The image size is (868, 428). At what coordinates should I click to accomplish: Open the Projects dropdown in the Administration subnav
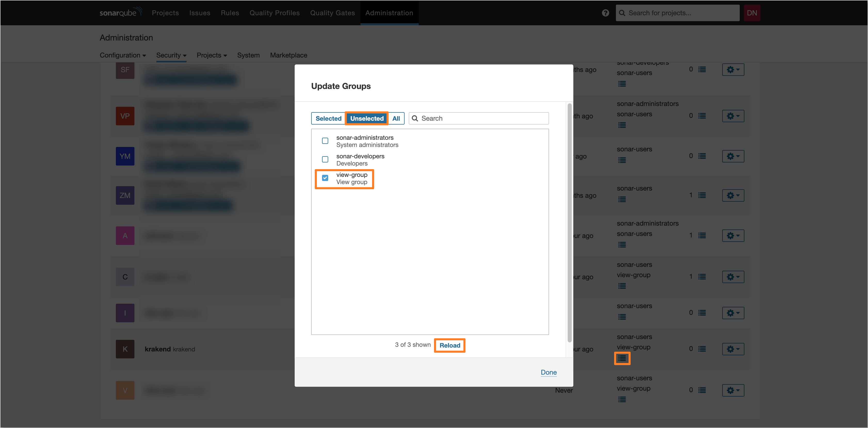(x=212, y=55)
